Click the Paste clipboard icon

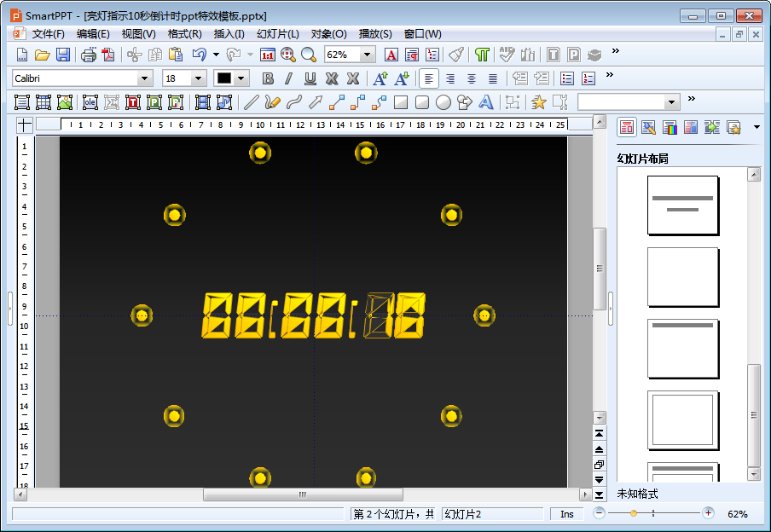click(176, 55)
